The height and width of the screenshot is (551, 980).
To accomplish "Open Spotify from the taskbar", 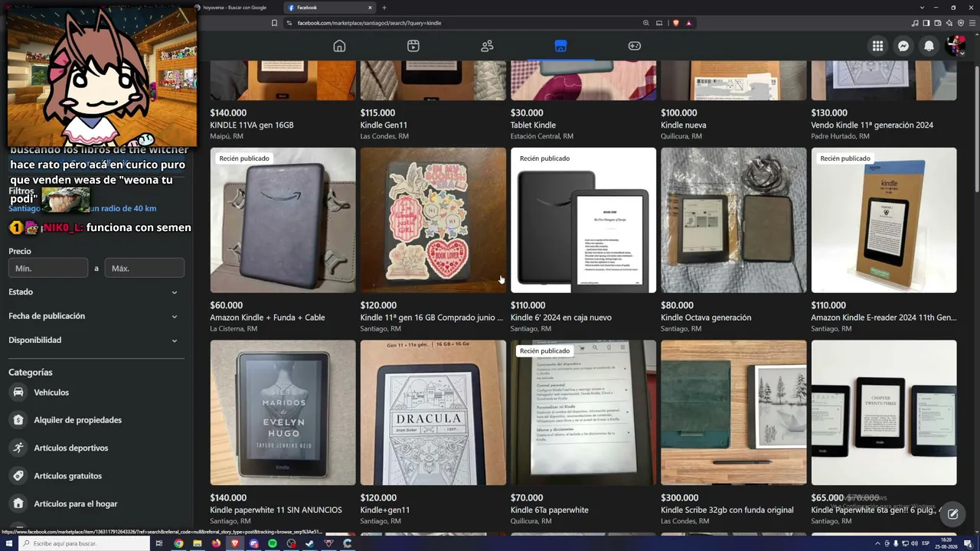I will tap(273, 543).
